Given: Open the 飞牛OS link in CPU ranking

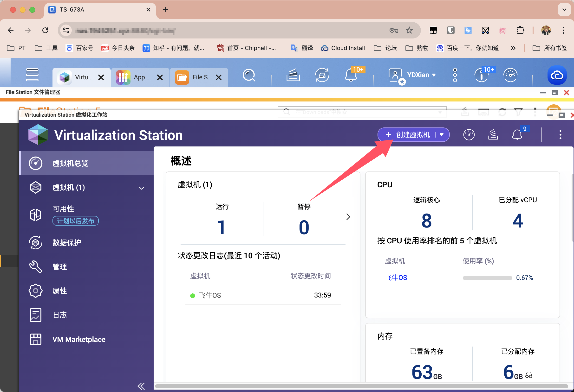Looking at the screenshot, I should tap(396, 278).
